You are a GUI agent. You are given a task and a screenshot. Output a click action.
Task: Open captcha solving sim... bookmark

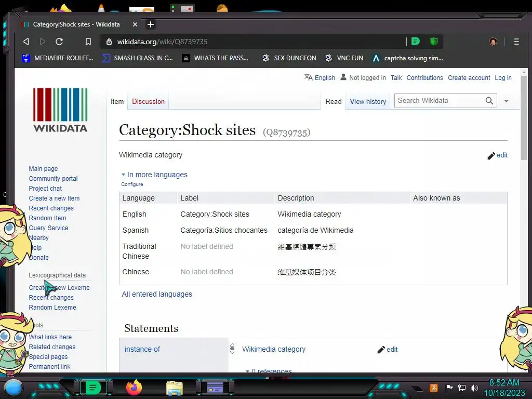point(407,58)
